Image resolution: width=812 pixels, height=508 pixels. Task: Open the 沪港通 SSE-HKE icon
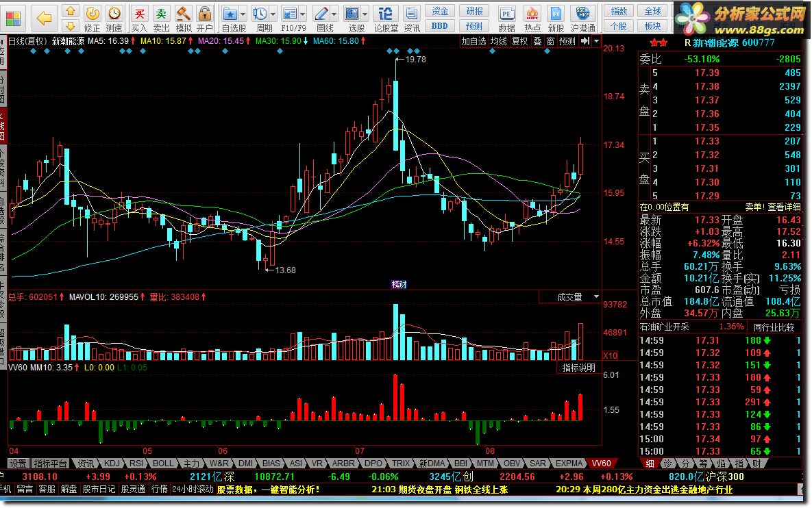(583, 18)
